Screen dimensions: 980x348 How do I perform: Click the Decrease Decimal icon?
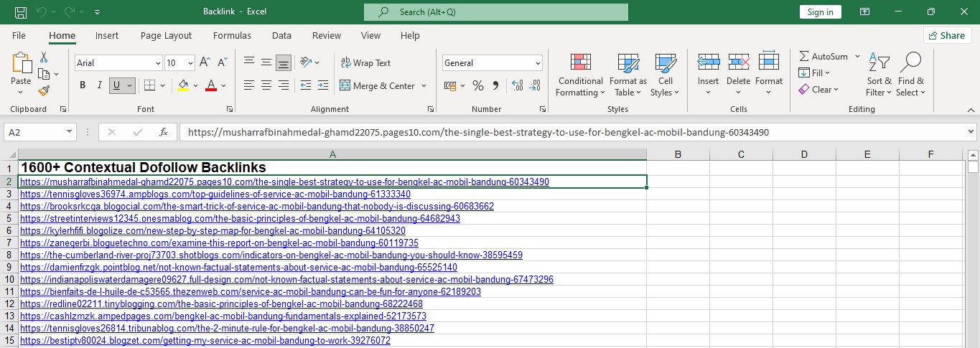[534, 85]
